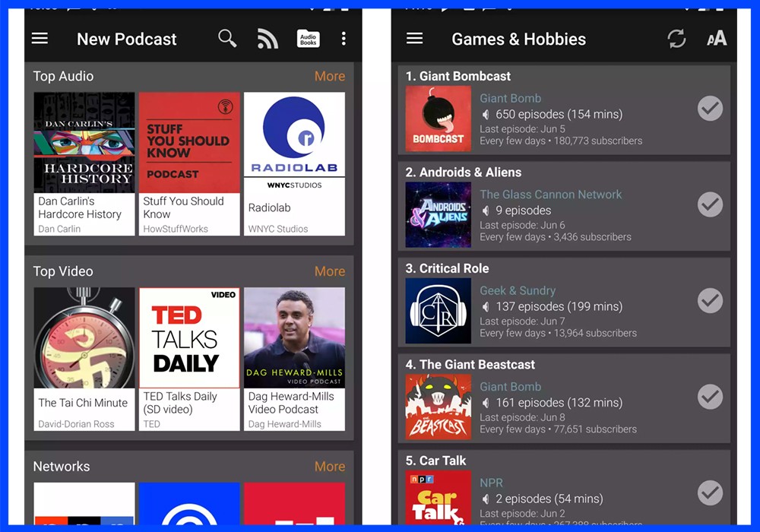Tap '650 episodes (154 mins)' text
This screenshot has width=760, height=532.
coord(559,114)
